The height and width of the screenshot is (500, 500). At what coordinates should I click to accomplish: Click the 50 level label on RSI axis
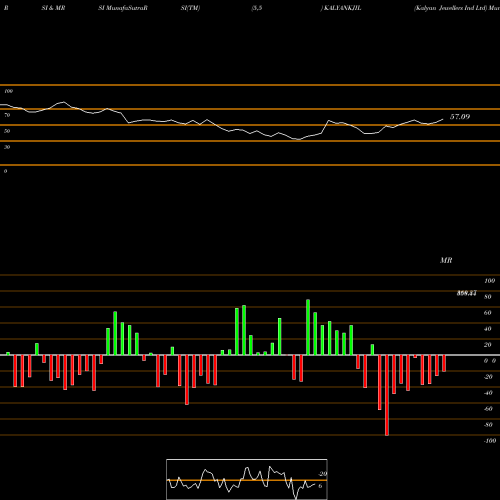point(7,131)
